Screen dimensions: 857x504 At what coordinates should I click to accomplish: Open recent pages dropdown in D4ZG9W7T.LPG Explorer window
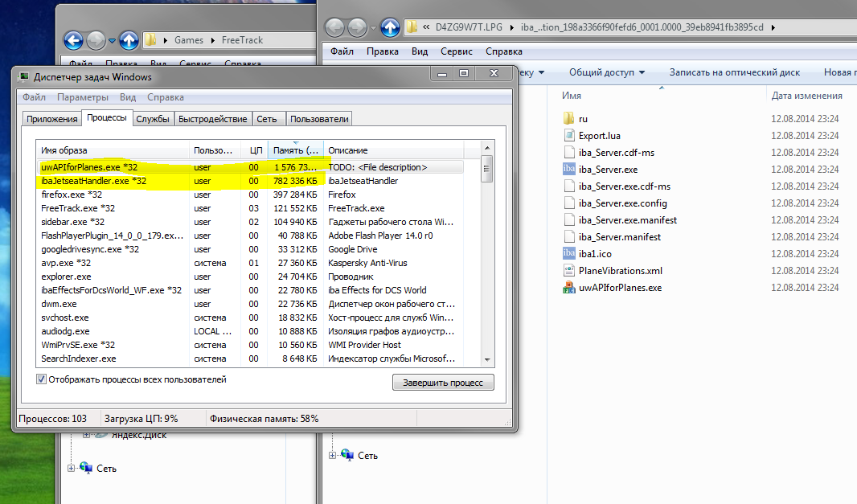click(x=373, y=28)
